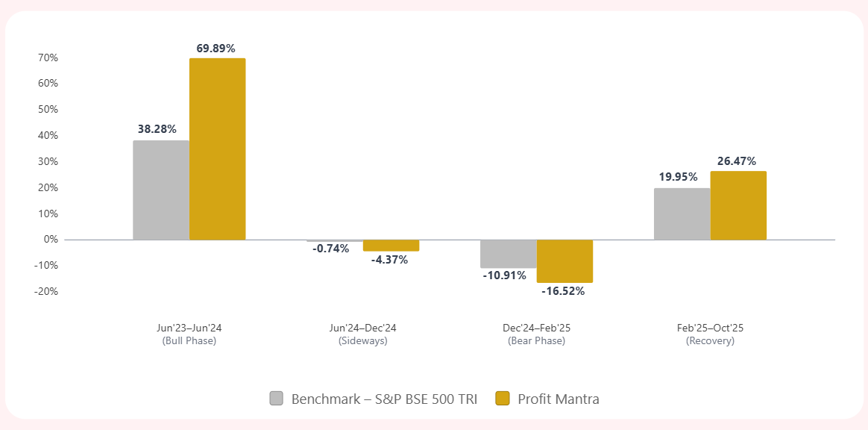
Task: Click the Dec'24–Feb'25 (Bear Phase) axis label
Action: pyautogui.click(x=536, y=334)
